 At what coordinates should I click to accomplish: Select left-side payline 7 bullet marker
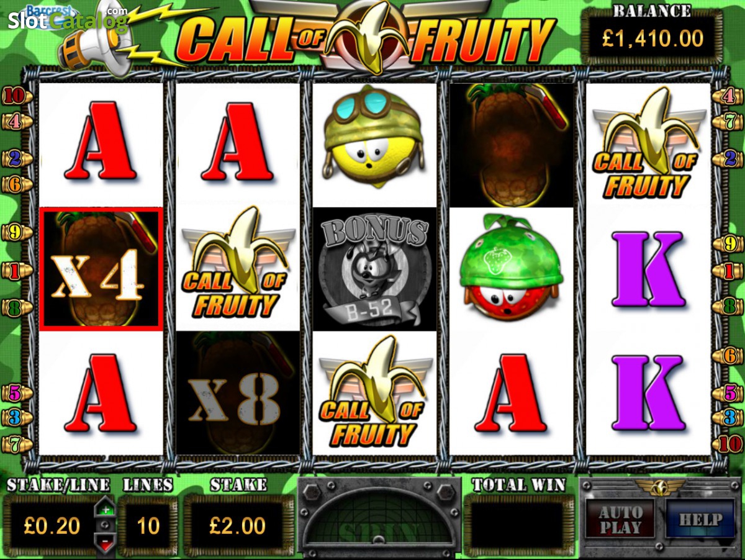point(14,443)
